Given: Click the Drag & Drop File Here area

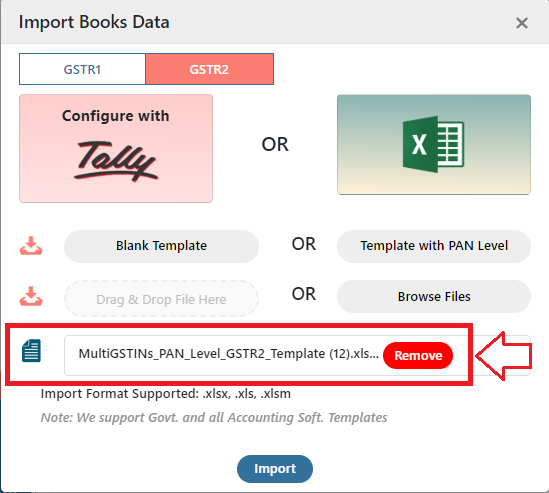Looking at the screenshot, I should point(161,299).
